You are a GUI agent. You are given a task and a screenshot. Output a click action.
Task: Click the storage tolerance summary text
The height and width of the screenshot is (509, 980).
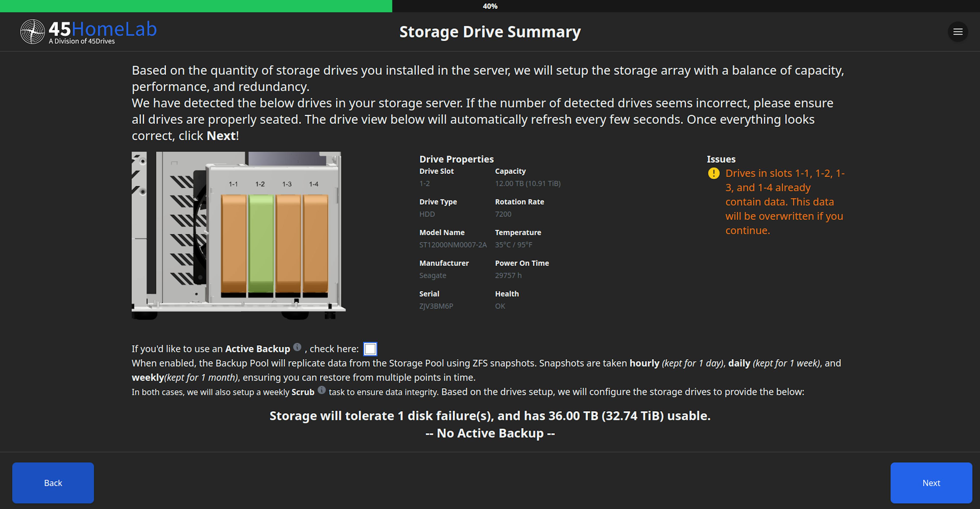[490, 416]
